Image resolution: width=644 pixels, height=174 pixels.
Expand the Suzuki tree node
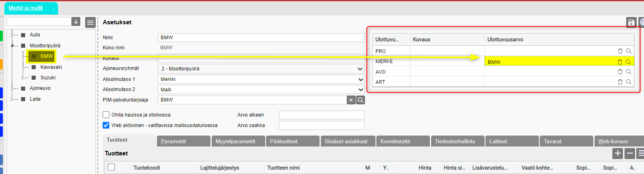point(23,78)
